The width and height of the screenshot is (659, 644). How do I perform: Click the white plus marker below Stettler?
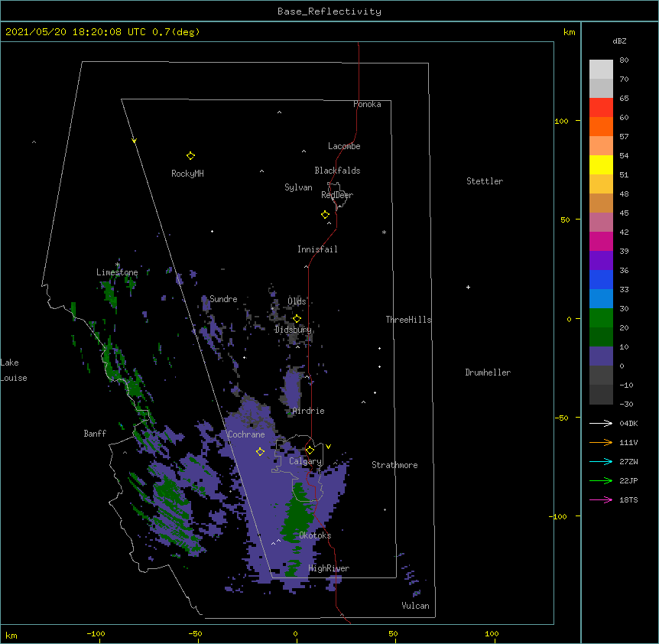tap(468, 287)
